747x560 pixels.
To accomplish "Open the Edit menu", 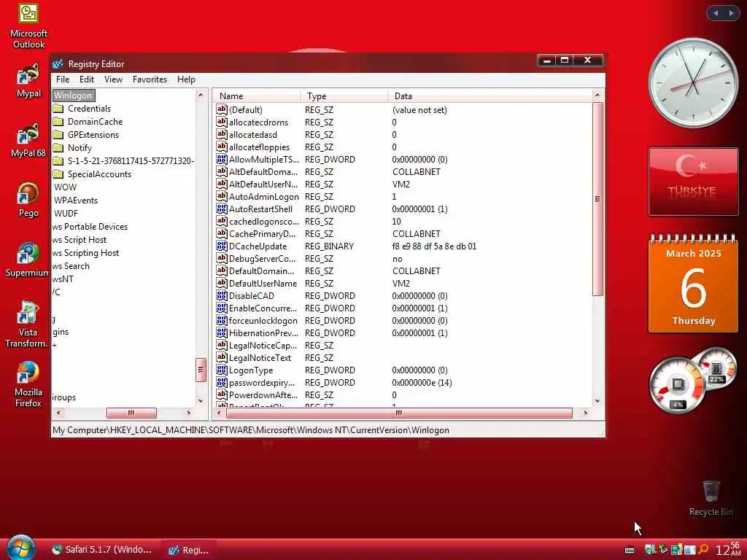I will [x=87, y=79].
